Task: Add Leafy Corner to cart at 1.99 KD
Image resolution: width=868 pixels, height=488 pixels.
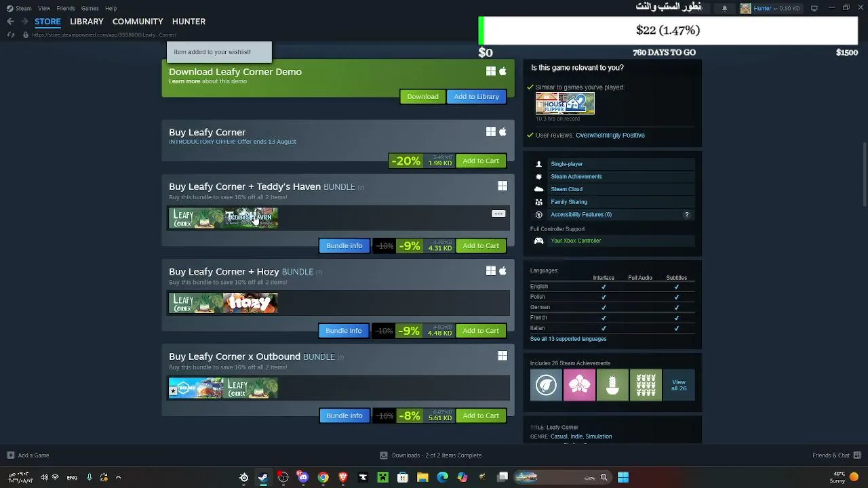Action: [x=481, y=161]
